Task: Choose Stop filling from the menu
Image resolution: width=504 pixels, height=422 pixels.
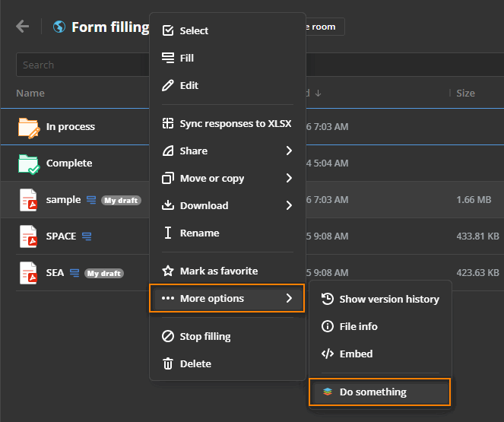Action: pos(227,337)
